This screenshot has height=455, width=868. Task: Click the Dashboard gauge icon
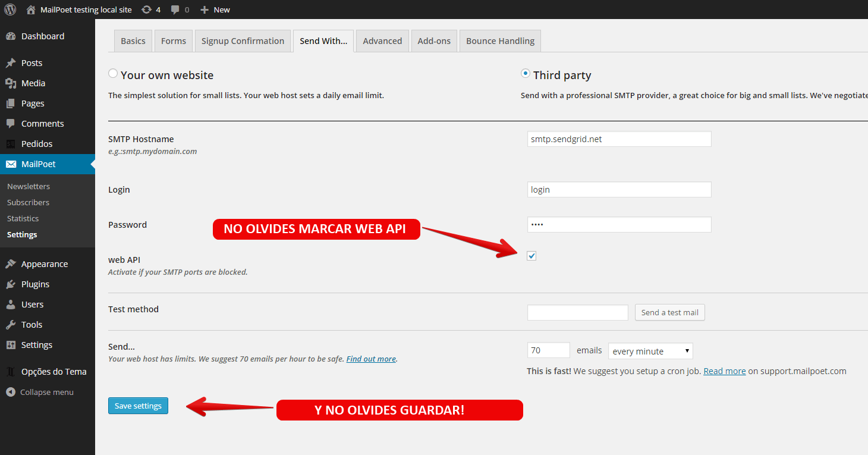pyautogui.click(x=11, y=36)
